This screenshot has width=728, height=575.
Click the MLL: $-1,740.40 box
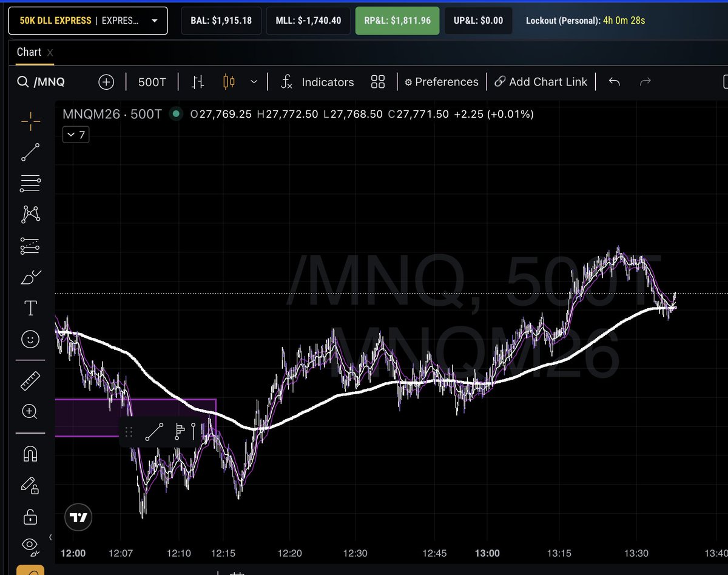point(308,21)
